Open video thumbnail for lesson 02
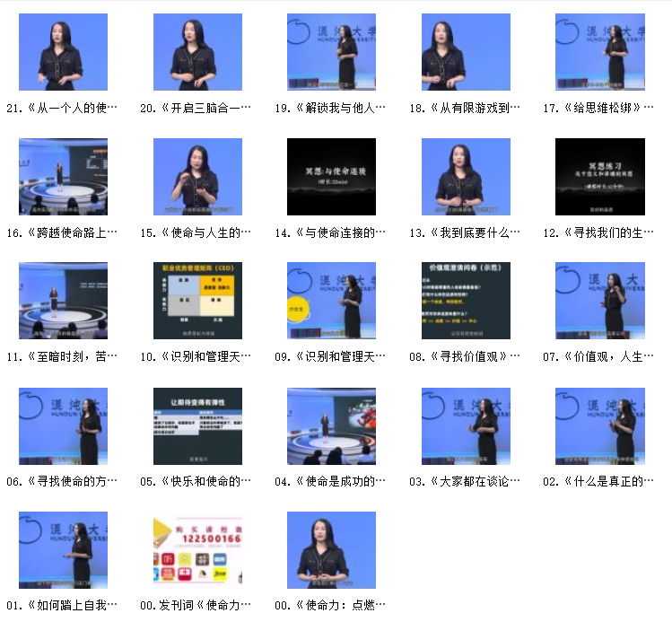The height and width of the screenshot is (622, 672). point(600,426)
